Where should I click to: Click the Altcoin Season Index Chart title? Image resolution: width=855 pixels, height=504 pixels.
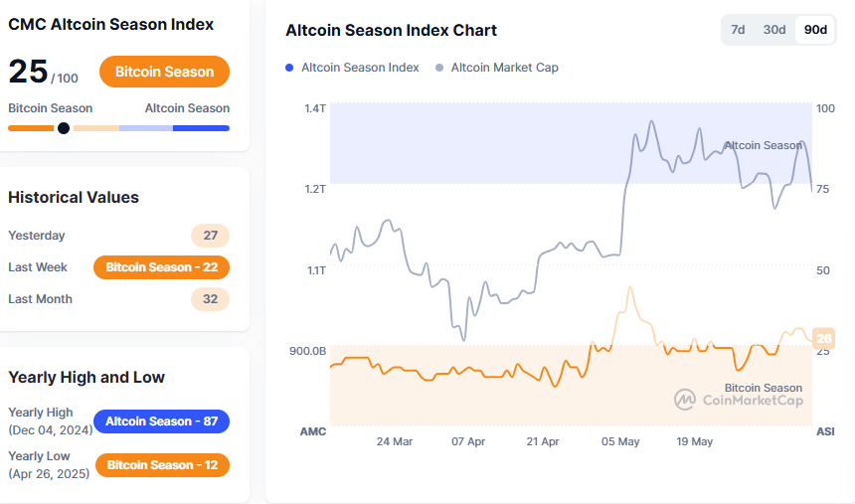click(391, 30)
